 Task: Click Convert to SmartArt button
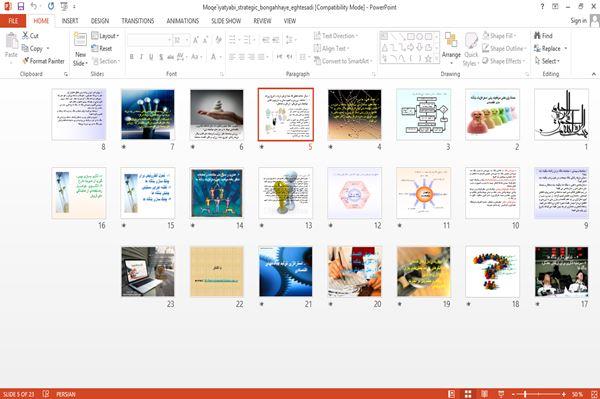click(x=343, y=61)
